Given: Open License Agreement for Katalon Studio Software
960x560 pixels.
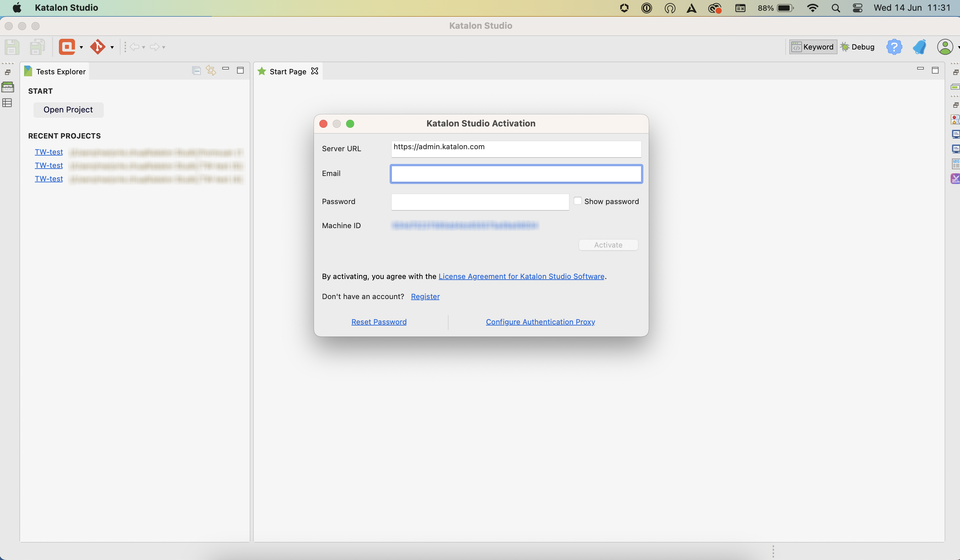Looking at the screenshot, I should click(522, 276).
